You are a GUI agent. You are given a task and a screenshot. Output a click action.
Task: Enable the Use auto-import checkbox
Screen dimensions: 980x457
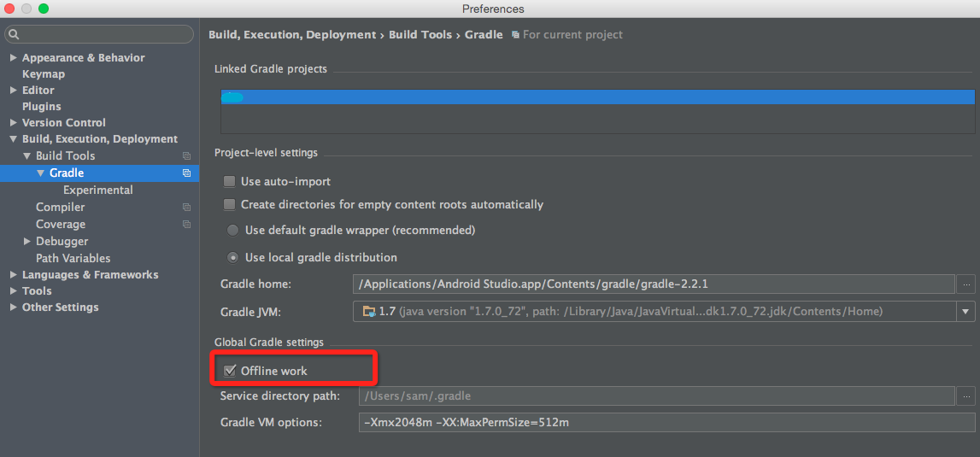[x=229, y=182]
